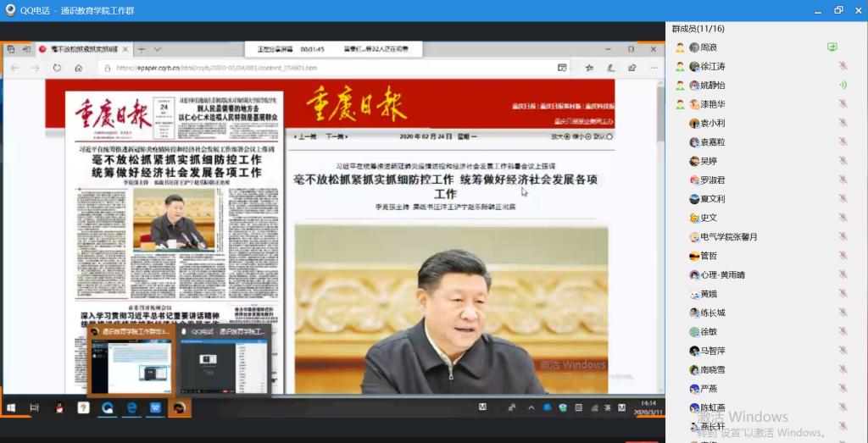Click the admin badge icon left of 周浪
Screen dimensions: 868x443
pyautogui.click(x=680, y=47)
